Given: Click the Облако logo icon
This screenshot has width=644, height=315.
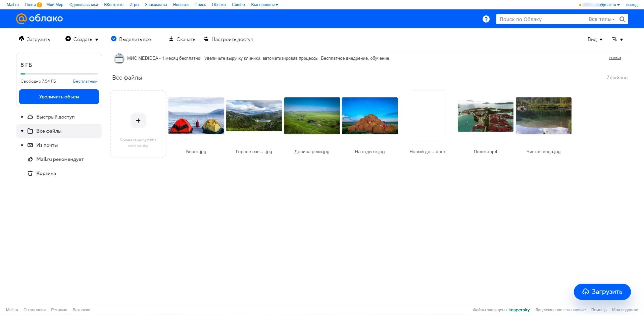Looking at the screenshot, I should (x=21, y=19).
